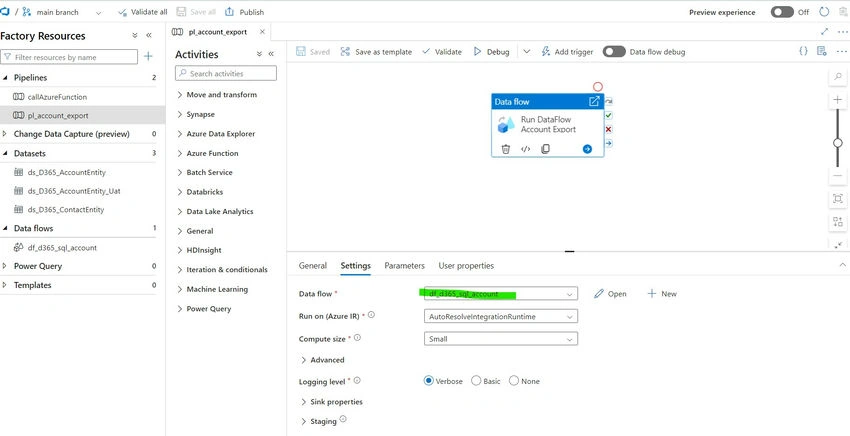Open Run on (Azure IR) dropdown
Image resolution: width=850 pixels, height=436 pixels.
[x=500, y=316]
